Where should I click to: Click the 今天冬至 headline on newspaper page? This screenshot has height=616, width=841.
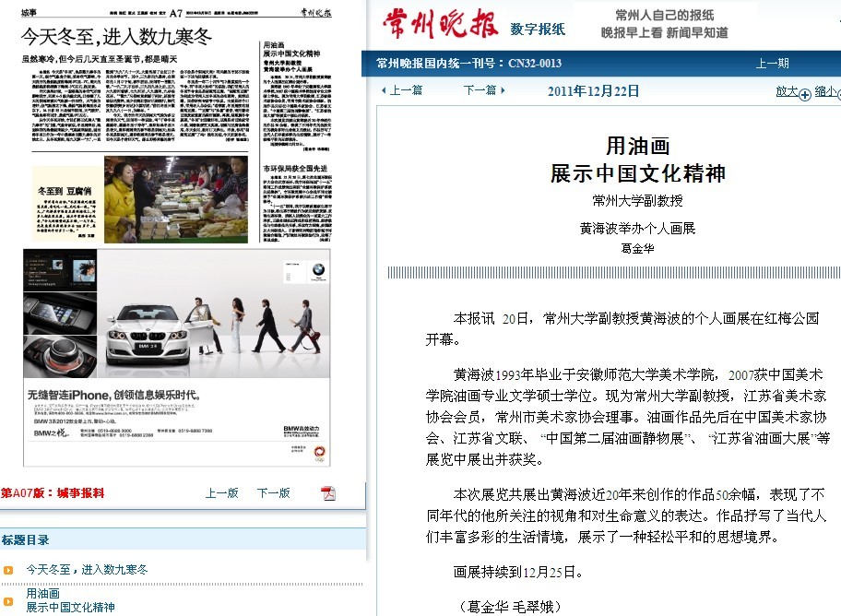click(x=116, y=37)
